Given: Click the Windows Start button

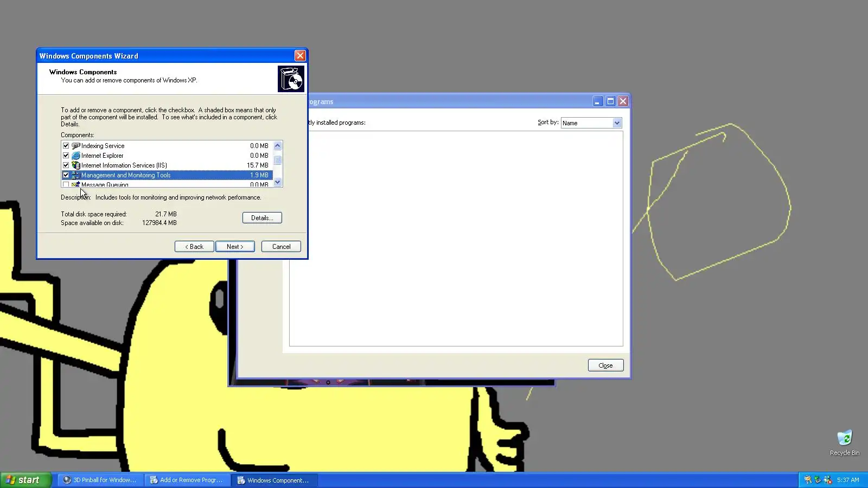Looking at the screenshot, I should (25, 480).
